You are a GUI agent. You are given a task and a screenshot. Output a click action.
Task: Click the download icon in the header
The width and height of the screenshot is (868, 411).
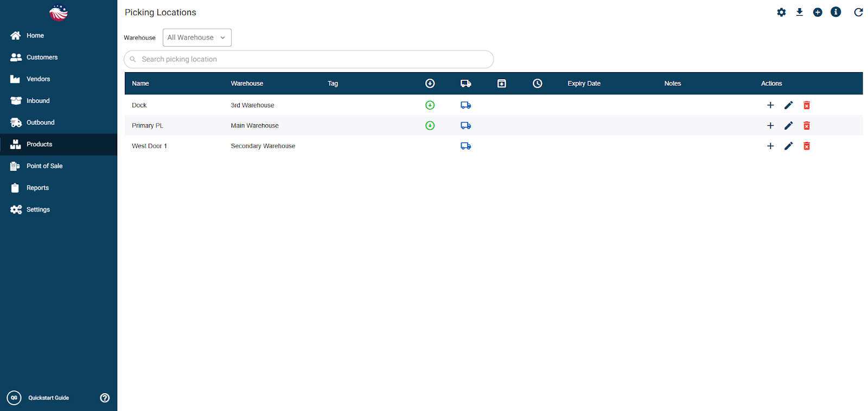pyautogui.click(x=800, y=12)
